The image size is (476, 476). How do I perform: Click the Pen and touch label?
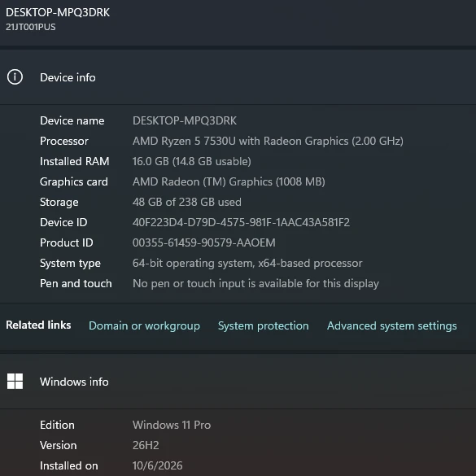coord(76,283)
